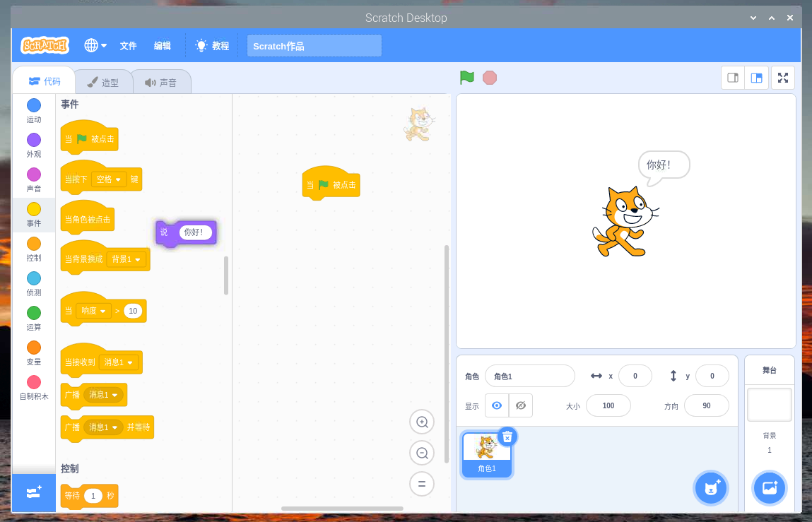Image resolution: width=812 pixels, height=522 pixels.
Task: Click the Scratch logo
Action: tap(45, 46)
